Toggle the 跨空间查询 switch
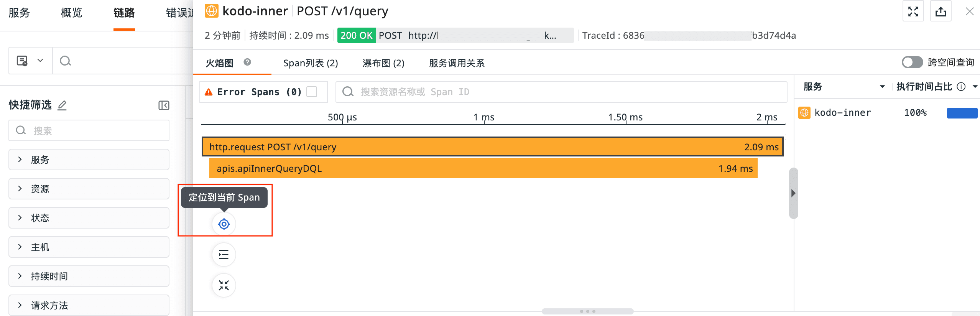 pyautogui.click(x=912, y=62)
